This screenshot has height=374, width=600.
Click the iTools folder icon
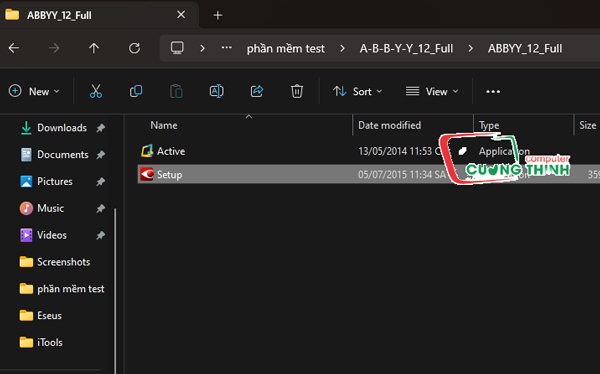click(26, 342)
